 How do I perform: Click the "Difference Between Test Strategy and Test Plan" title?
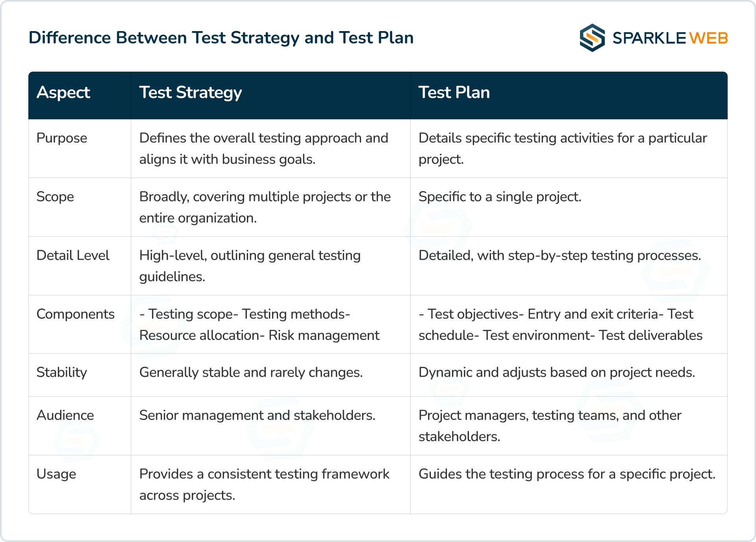[221, 38]
